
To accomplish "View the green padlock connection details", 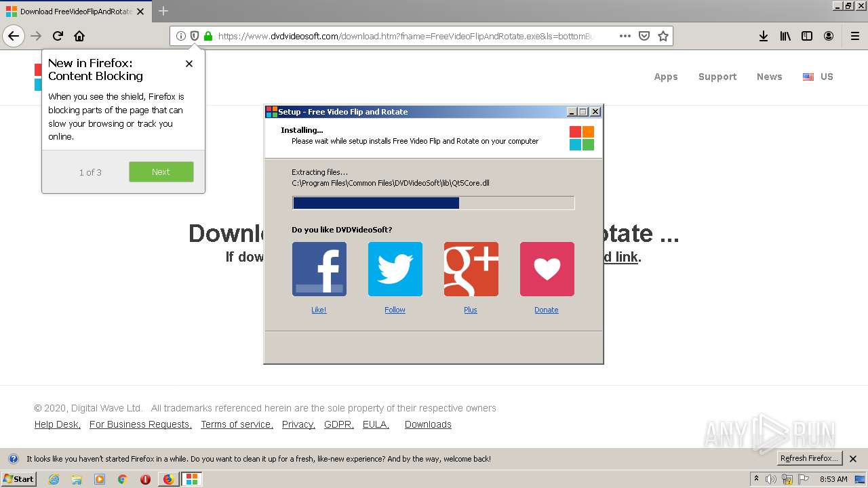I will pos(208,36).
